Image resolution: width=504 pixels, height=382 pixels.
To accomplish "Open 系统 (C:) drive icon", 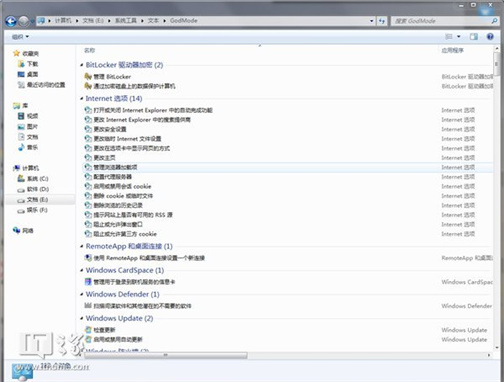I will pyautogui.click(x=21, y=179).
